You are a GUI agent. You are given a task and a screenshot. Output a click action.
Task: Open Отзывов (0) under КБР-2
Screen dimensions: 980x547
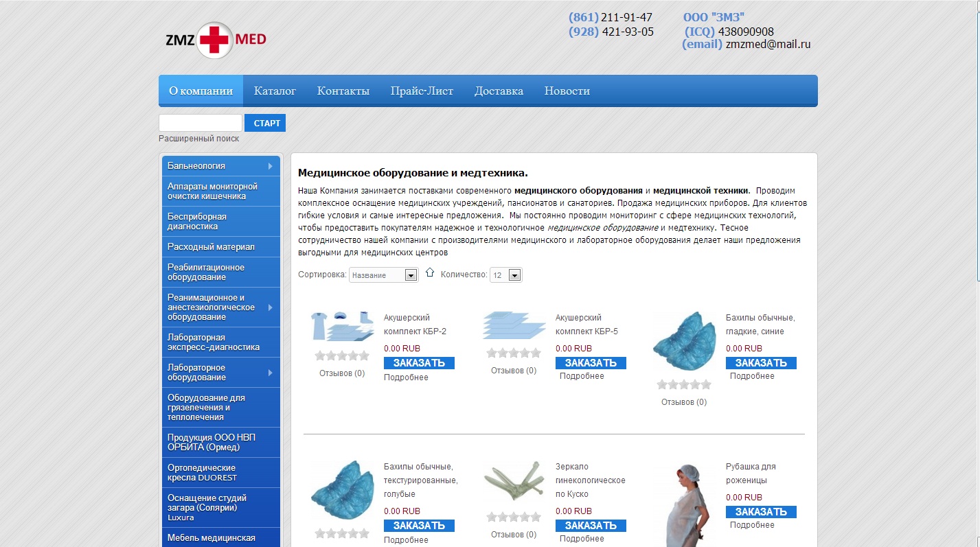tap(342, 373)
